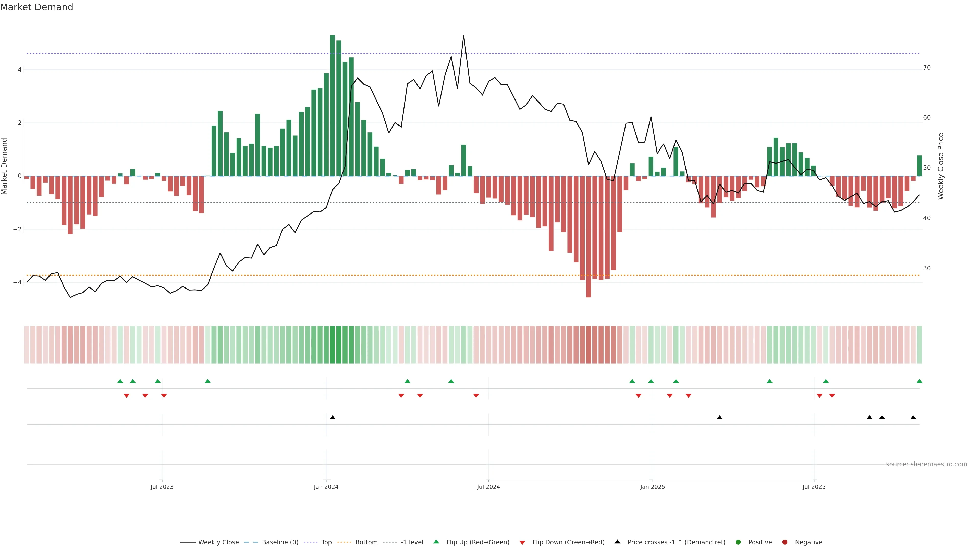Click the green Positive legend dot
The height and width of the screenshot is (551, 980).
[738, 542]
